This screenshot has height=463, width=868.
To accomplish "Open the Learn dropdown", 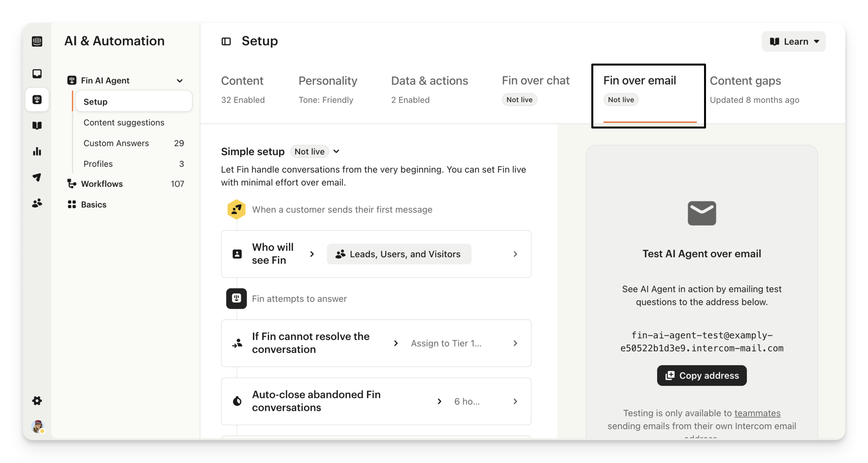I will click(x=793, y=41).
